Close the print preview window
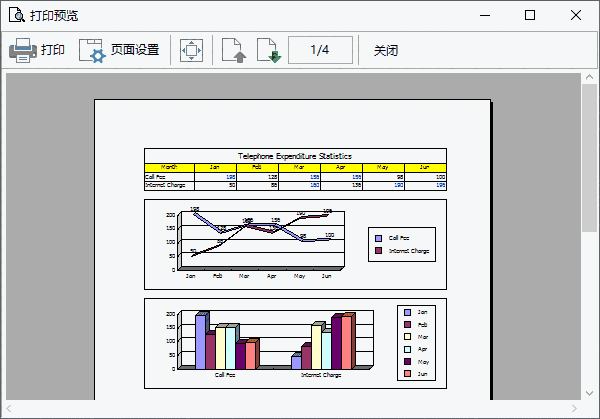The image size is (600, 419). (x=576, y=15)
